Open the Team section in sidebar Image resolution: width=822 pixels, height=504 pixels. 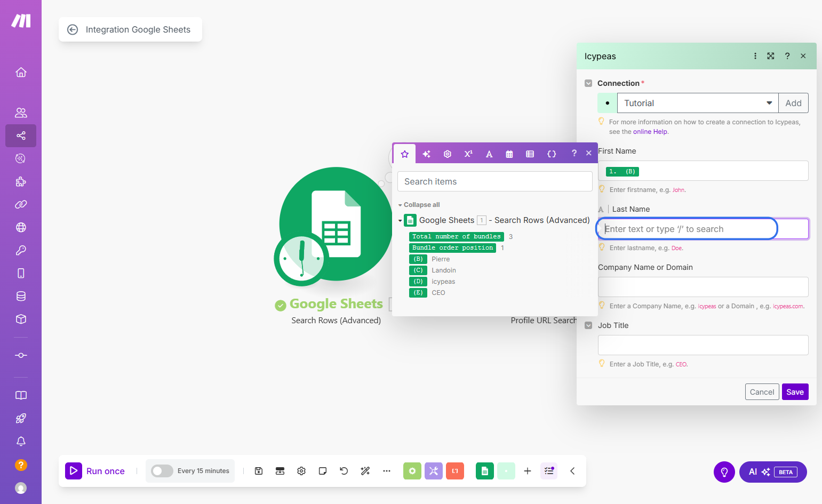pyautogui.click(x=21, y=113)
